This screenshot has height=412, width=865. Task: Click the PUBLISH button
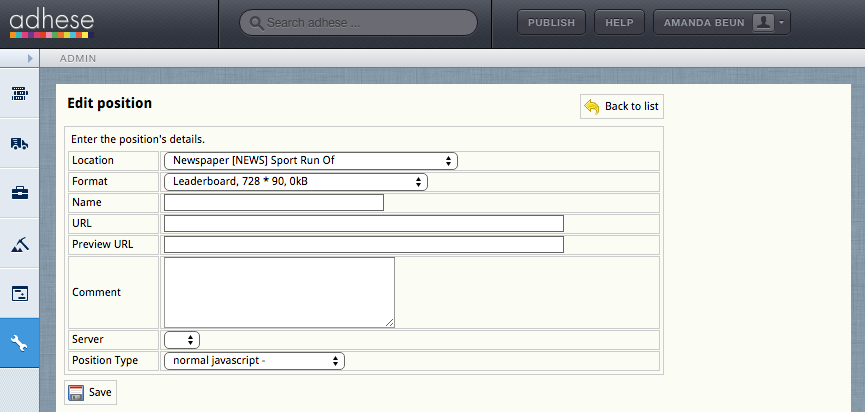pos(551,23)
